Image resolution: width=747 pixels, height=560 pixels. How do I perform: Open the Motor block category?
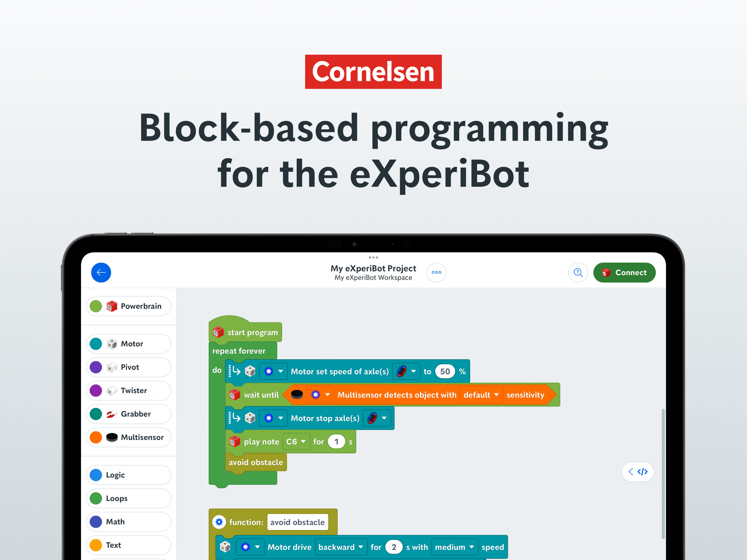click(x=129, y=344)
